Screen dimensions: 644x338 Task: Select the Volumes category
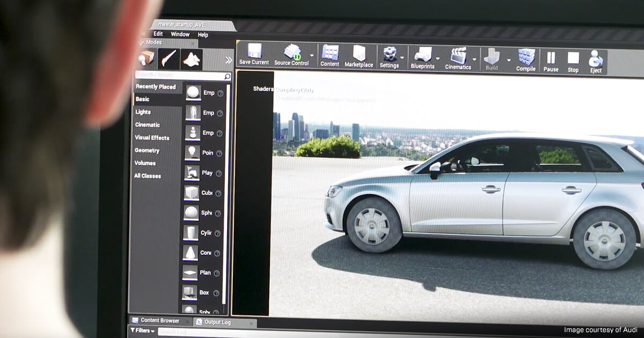pyautogui.click(x=145, y=163)
